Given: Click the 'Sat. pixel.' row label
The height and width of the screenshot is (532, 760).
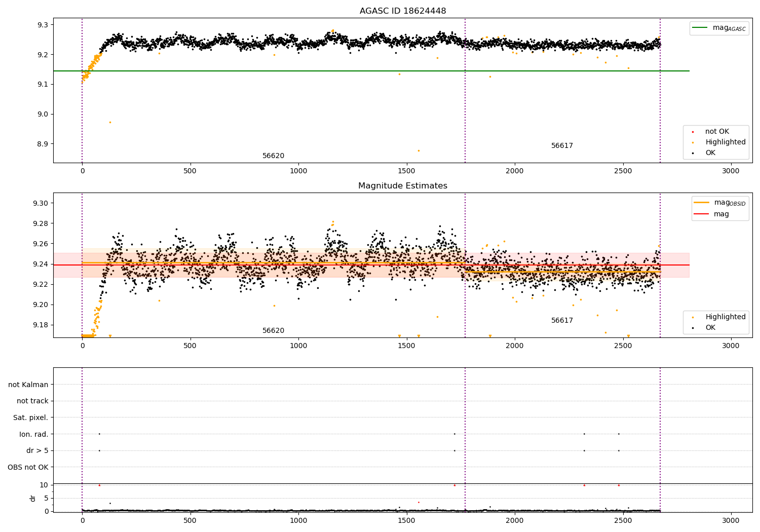Looking at the screenshot, I should (31, 418).
